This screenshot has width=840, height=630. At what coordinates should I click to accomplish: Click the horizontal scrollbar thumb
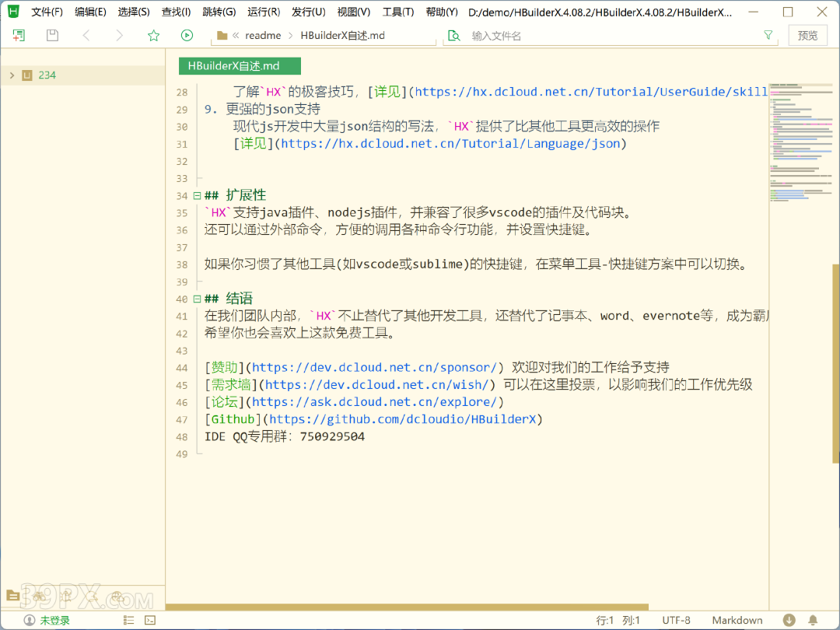(407, 607)
